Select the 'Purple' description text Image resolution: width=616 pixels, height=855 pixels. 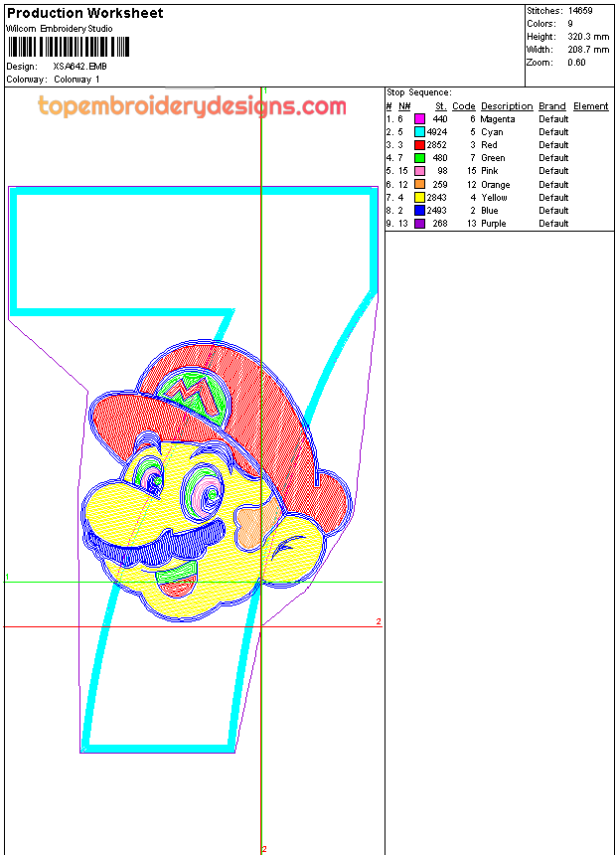click(x=494, y=224)
